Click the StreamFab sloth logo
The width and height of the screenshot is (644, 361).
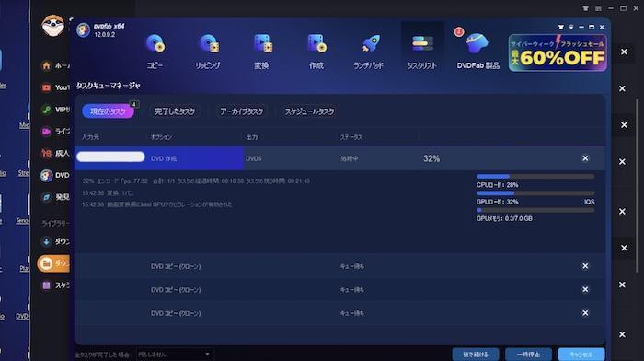(x=53, y=25)
